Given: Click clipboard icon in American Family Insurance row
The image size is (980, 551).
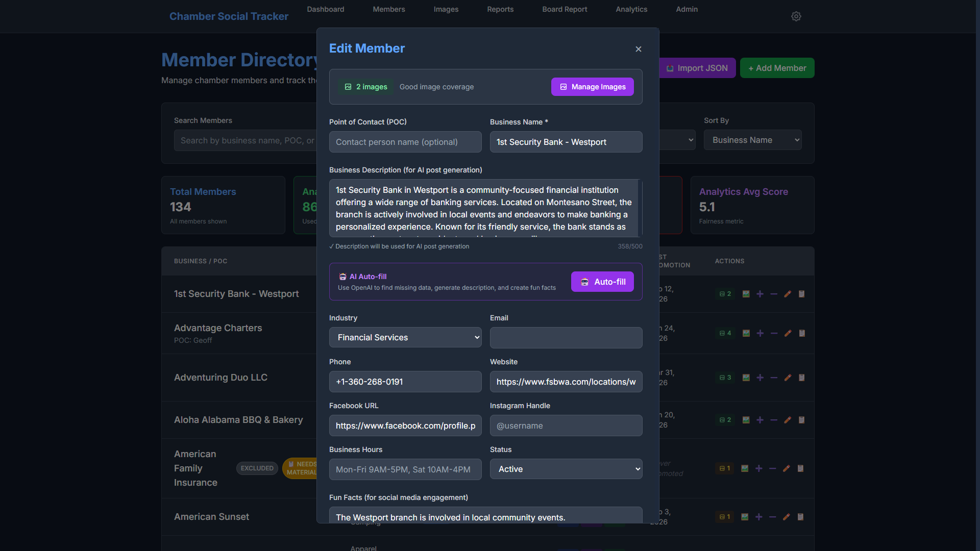Looking at the screenshot, I should pyautogui.click(x=800, y=468).
